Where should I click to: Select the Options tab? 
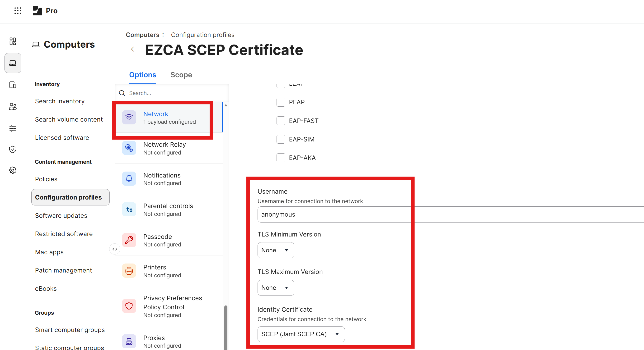[142, 75]
